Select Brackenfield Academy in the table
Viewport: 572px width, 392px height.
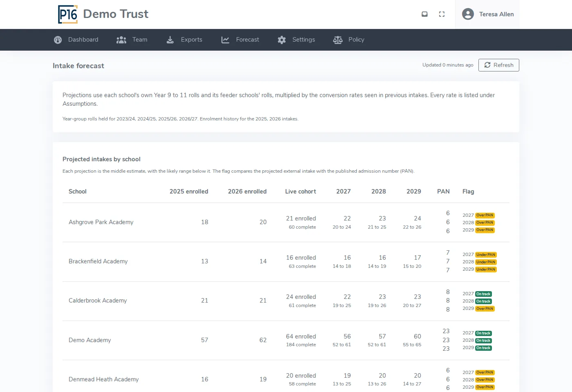click(98, 261)
